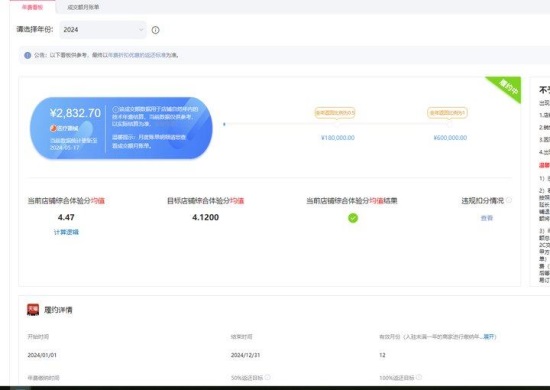The image size is (550, 390).
Task: Click the info icon next to 违规扣分情况
Action: (509, 200)
